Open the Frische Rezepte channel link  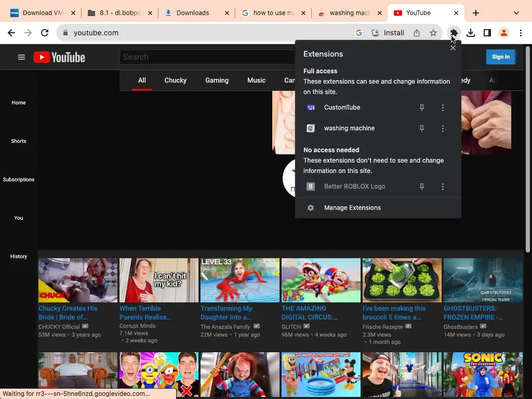pyautogui.click(x=383, y=327)
